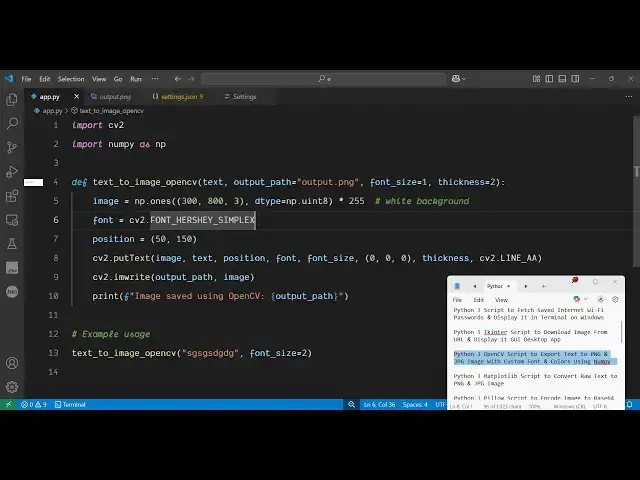Viewport: 640px width, 480px height.
Task: Open the errors and warnings indicator in the status bar
Action: [x=34, y=404]
